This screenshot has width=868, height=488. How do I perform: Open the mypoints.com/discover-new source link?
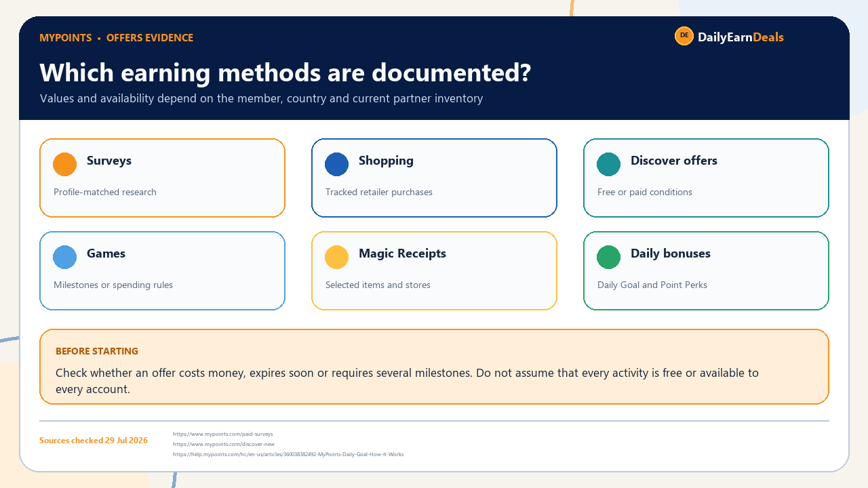(x=224, y=444)
